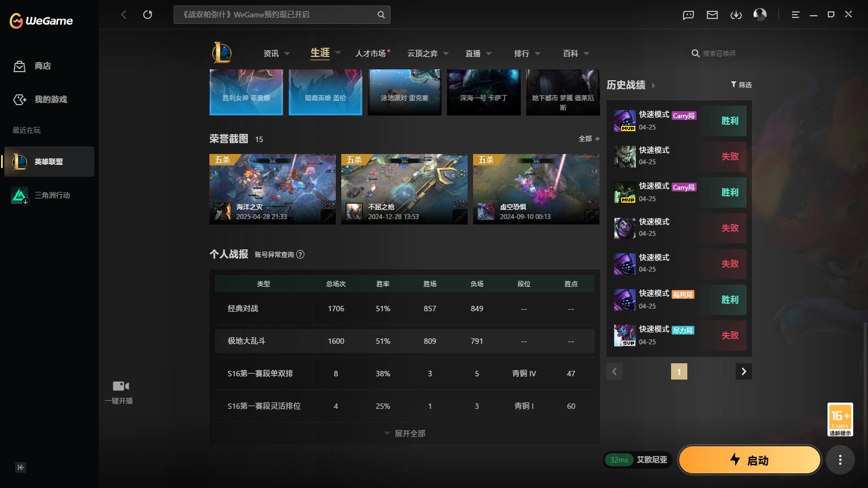Open the 福利局 victory match
This screenshot has width=868, height=488.
[679, 299]
